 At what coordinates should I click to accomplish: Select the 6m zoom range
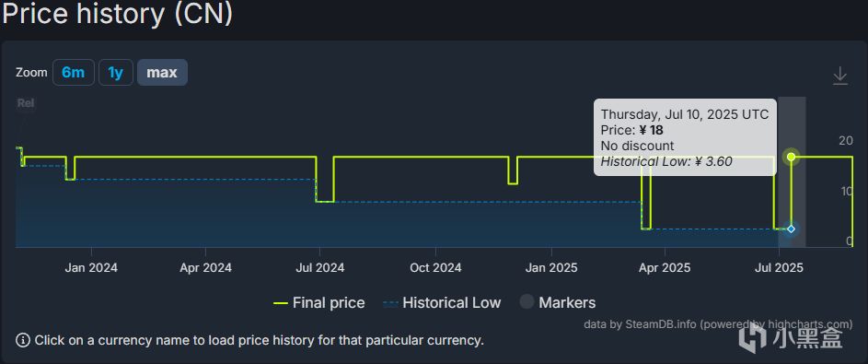pos(73,73)
